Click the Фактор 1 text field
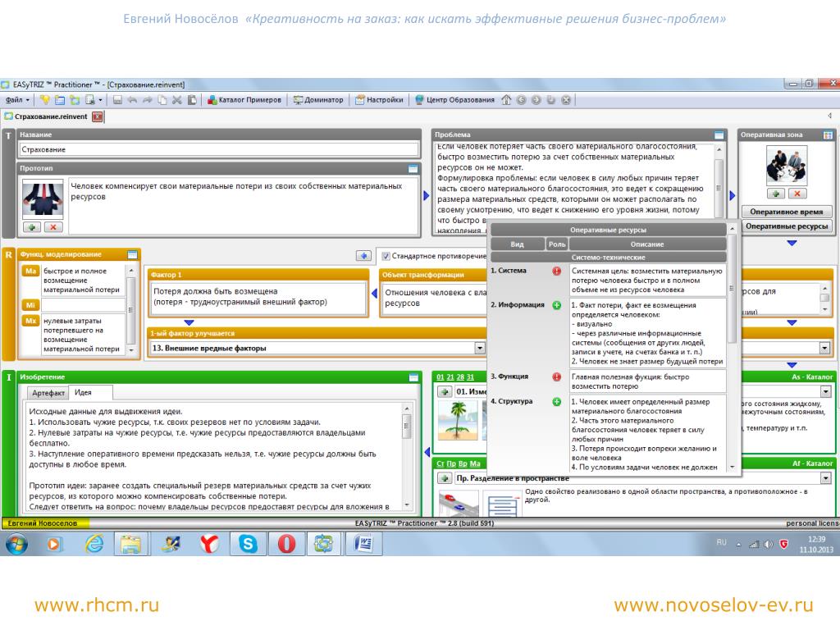This screenshot has width=840, height=630. (x=258, y=298)
